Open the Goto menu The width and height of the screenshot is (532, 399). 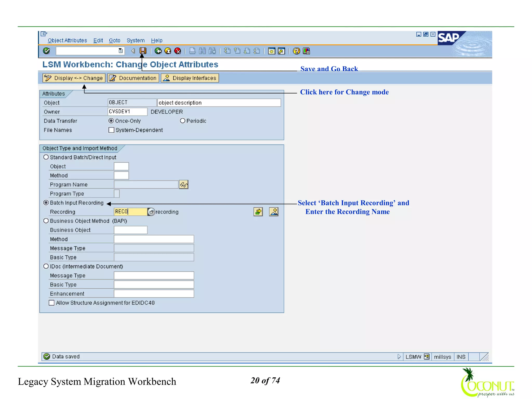click(x=115, y=41)
